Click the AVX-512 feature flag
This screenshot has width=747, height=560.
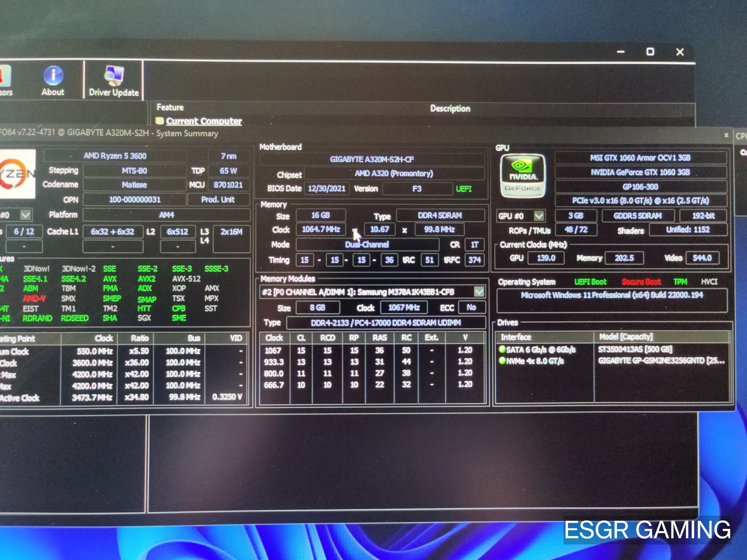(186, 279)
